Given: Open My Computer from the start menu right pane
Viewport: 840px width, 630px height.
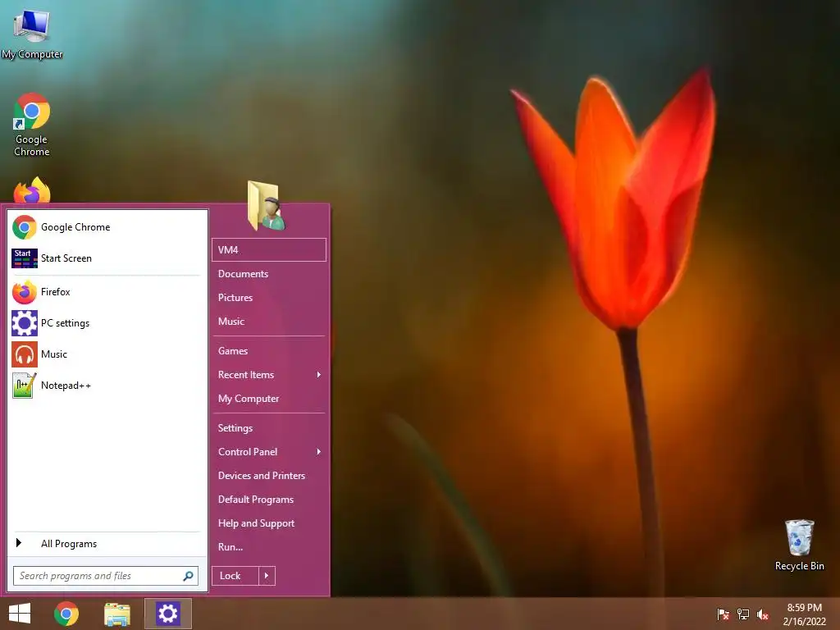Looking at the screenshot, I should [x=269, y=399].
